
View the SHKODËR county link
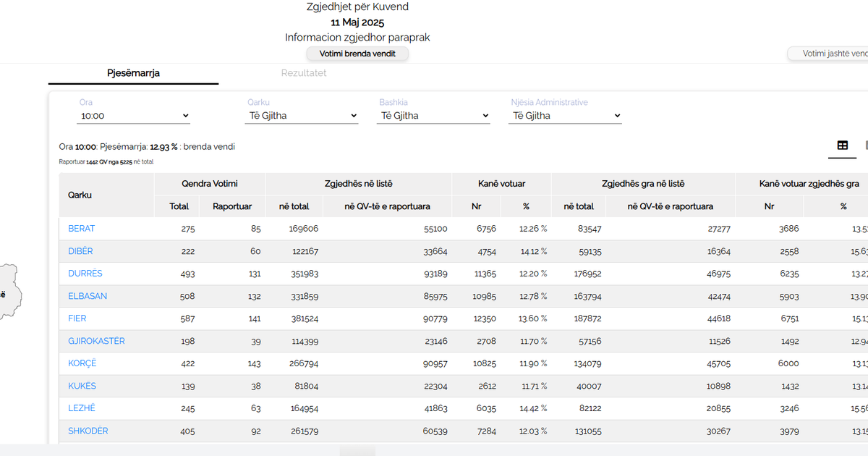click(88, 431)
